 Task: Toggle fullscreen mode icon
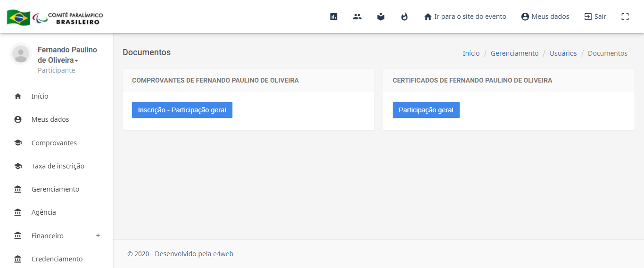tap(625, 17)
